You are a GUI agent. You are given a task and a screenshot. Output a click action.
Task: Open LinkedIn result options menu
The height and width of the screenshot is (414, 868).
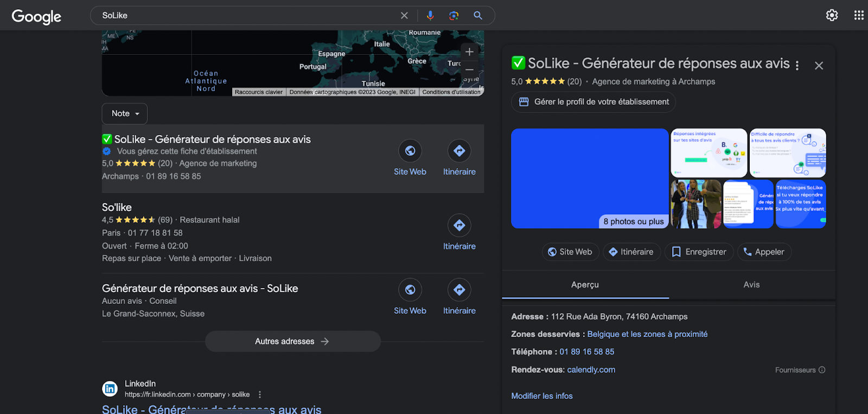[x=260, y=394]
